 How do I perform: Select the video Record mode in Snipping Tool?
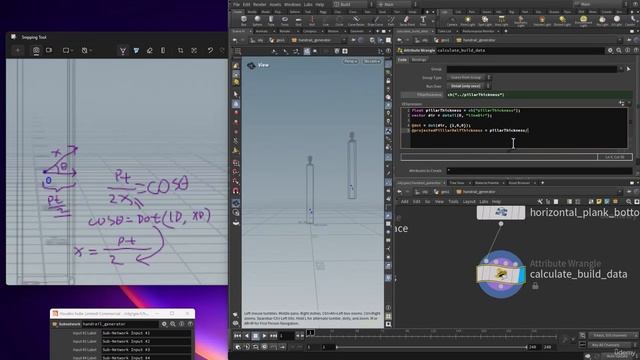click(x=49, y=50)
